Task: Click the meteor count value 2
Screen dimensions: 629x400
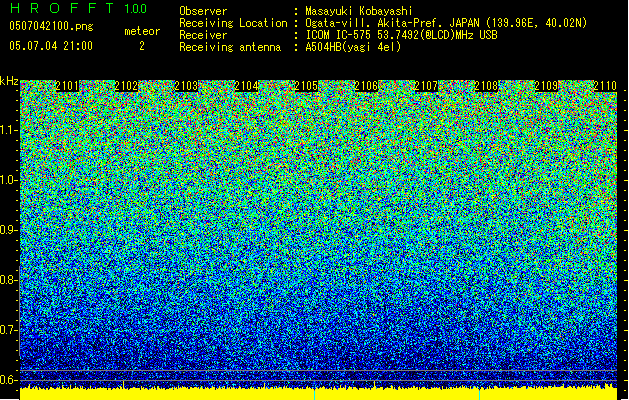Action: pyautogui.click(x=142, y=46)
